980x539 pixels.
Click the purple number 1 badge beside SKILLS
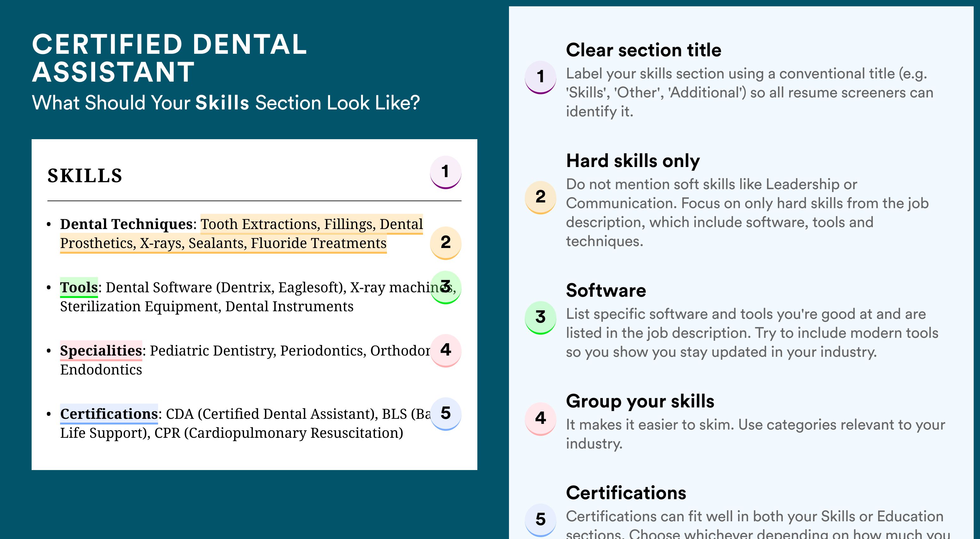(x=445, y=172)
